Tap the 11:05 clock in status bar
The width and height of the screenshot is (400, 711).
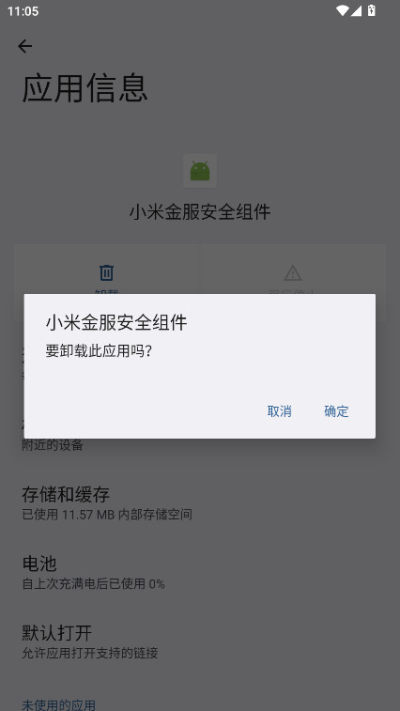click(x=23, y=11)
